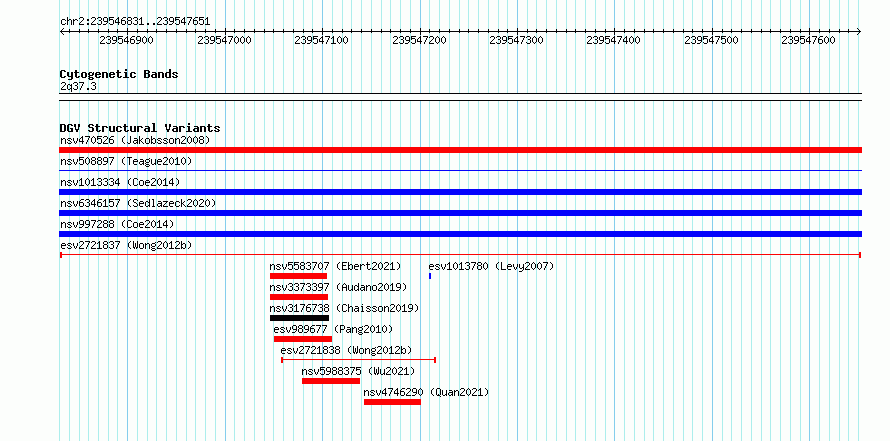Click the blue bar under nsv997288
Image resolution: width=890 pixels, height=441 pixels.
(460, 234)
